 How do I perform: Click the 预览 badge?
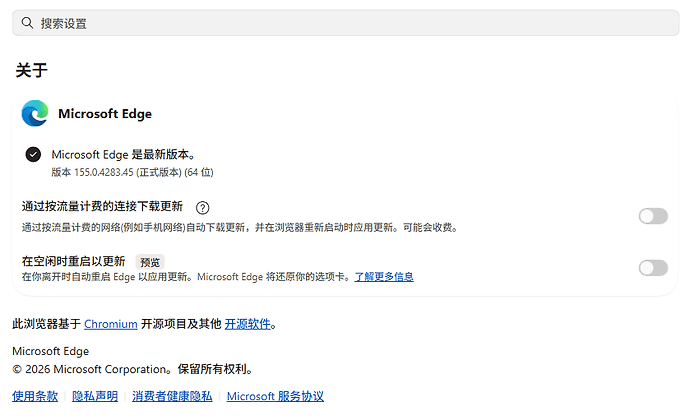[x=150, y=262]
